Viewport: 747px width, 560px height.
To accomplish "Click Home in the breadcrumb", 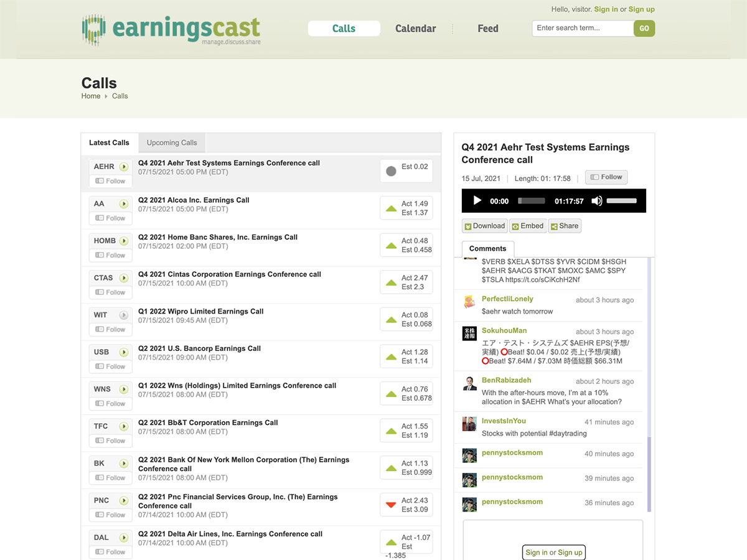I will tap(91, 96).
